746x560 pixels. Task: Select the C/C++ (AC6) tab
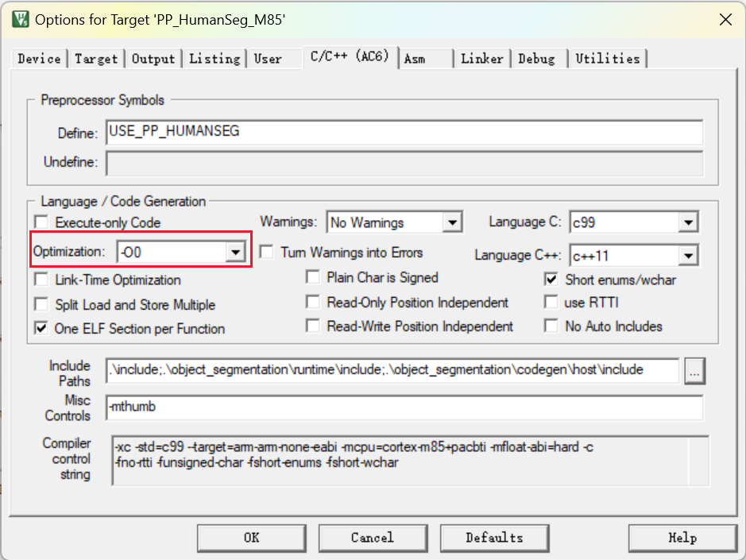pos(350,57)
